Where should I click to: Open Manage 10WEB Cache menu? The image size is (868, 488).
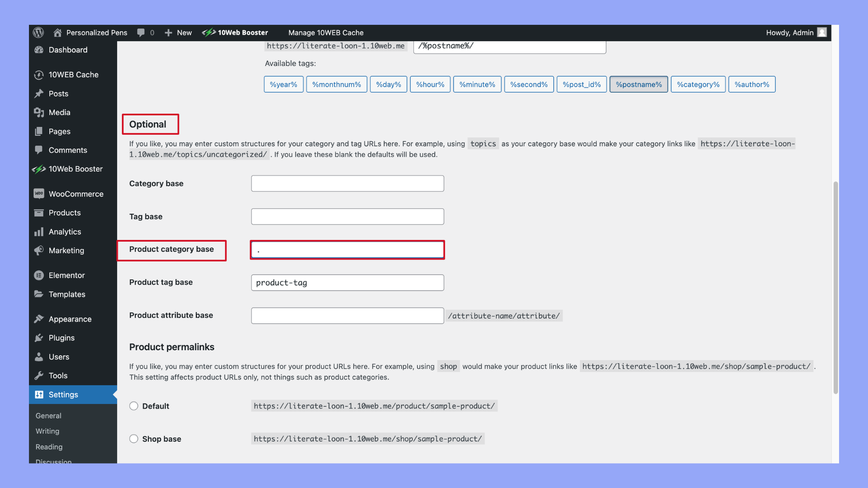click(x=326, y=33)
